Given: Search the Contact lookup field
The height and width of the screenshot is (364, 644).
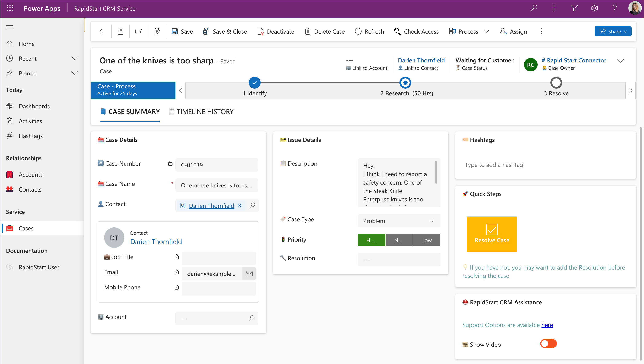Looking at the screenshot, I should coord(252,205).
